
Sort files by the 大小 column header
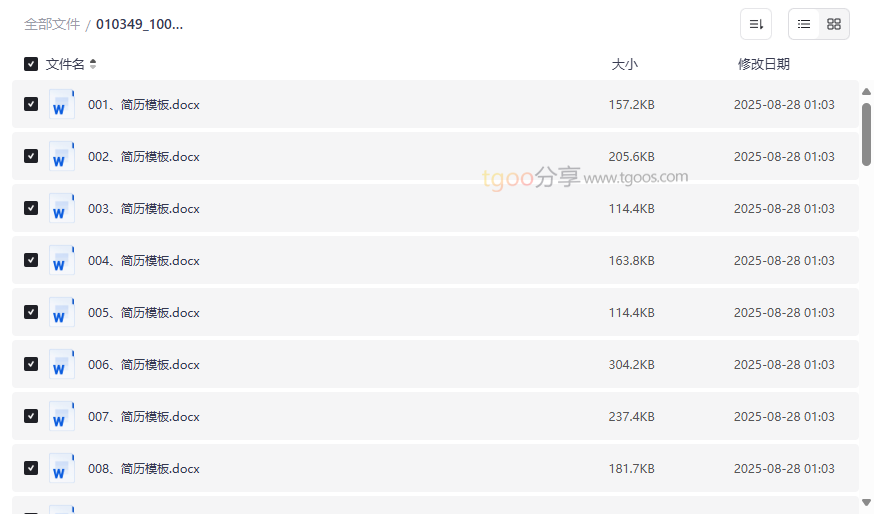pyautogui.click(x=624, y=64)
